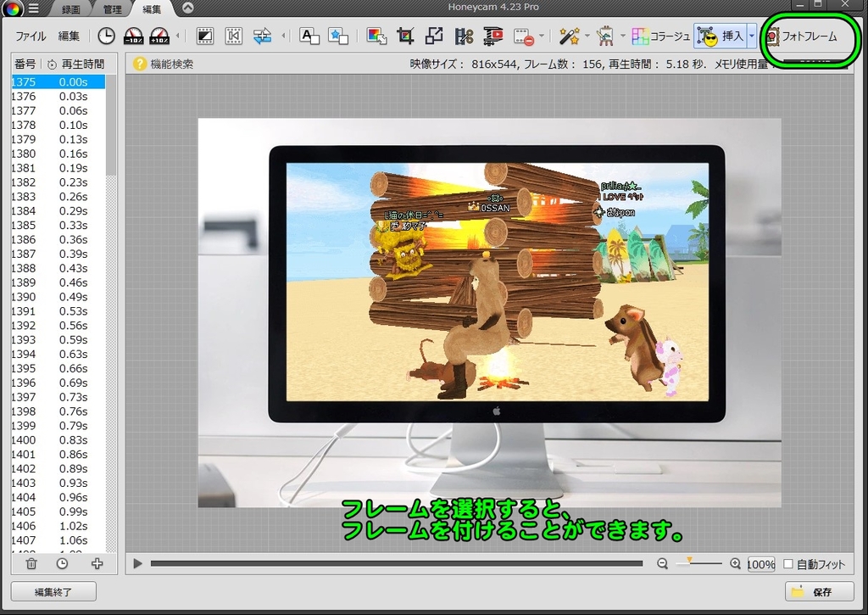Click the 保存 save button
The width and height of the screenshot is (868, 615).
pos(820,592)
